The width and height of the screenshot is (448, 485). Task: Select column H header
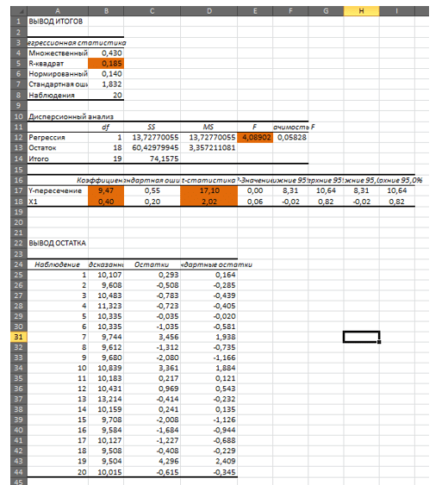[361, 11]
